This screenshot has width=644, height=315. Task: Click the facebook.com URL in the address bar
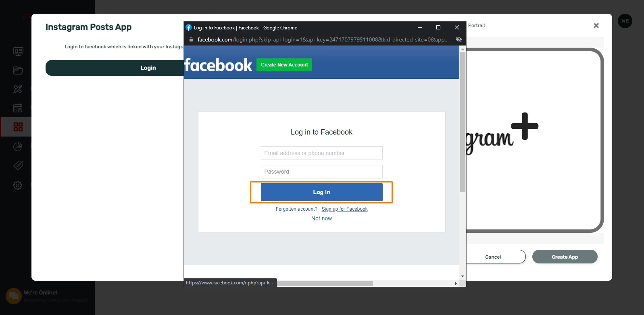pos(323,39)
